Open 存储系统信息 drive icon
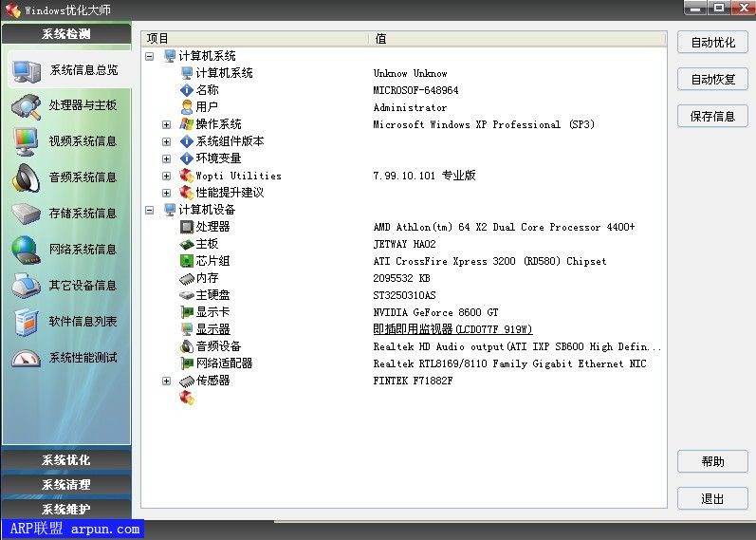The image size is (756, 540). 27,214
